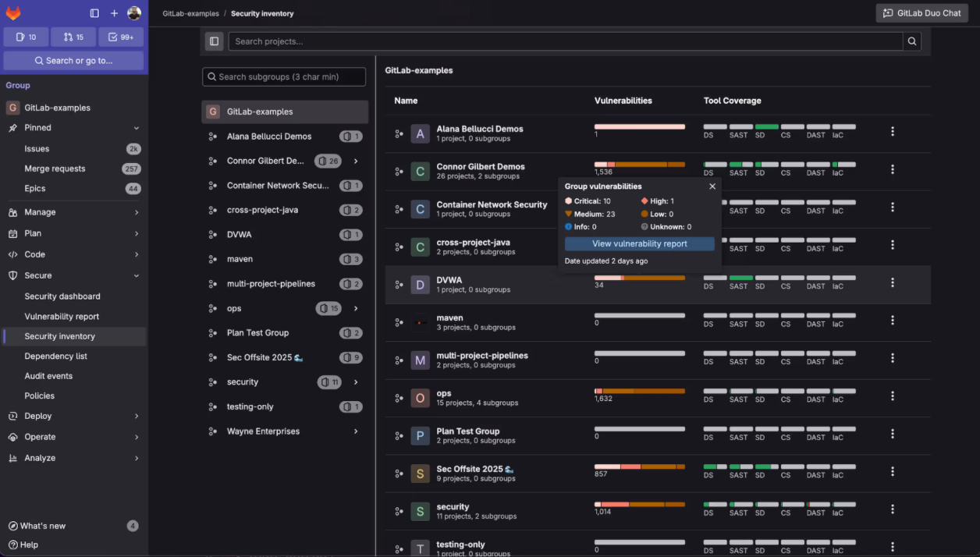Open actions menu for maven row
This screenshot has width=980, height=557.
pos(893,321)
